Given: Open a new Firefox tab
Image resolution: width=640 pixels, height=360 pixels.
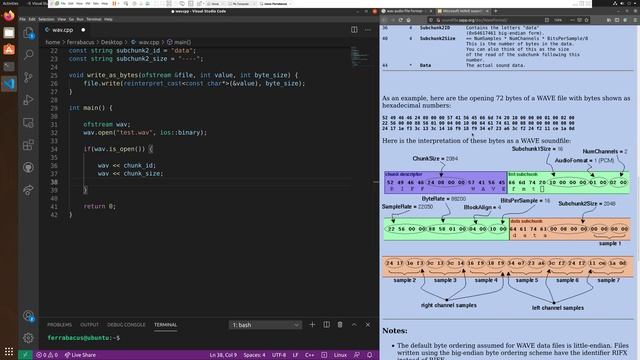Looking at the screenshot, I should coord(496,11).
